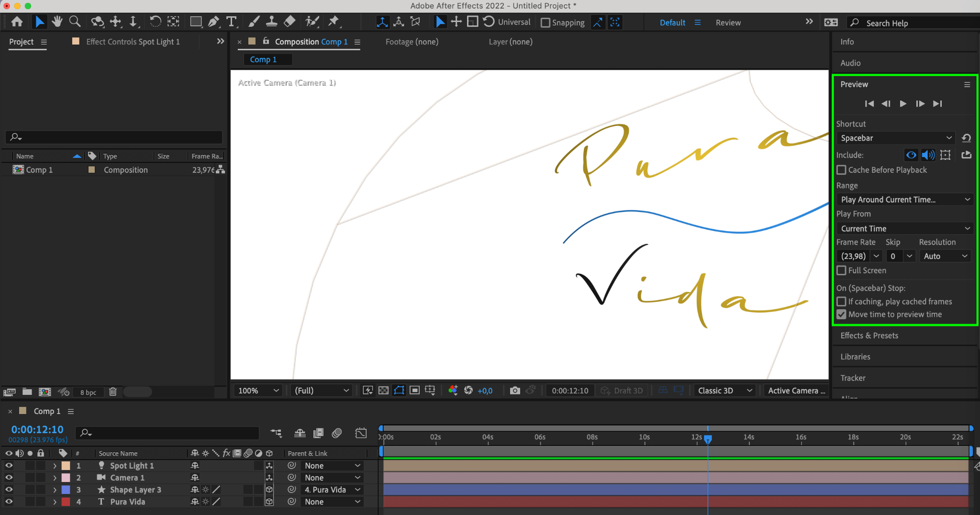Click Pura Vida layer's red label swatch
Screen dimensions: 980x515
pos(66,502)
